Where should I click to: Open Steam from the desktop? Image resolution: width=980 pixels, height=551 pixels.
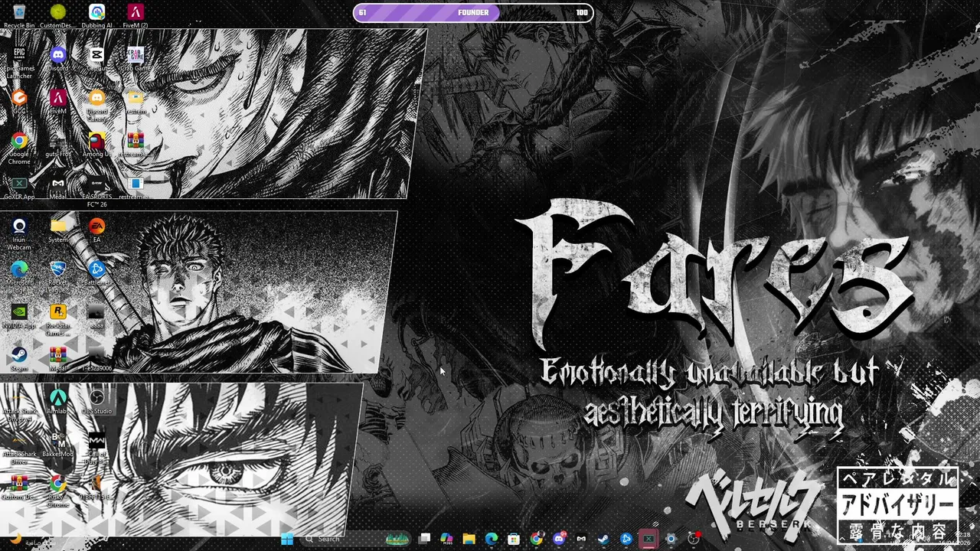pos(19,358)
